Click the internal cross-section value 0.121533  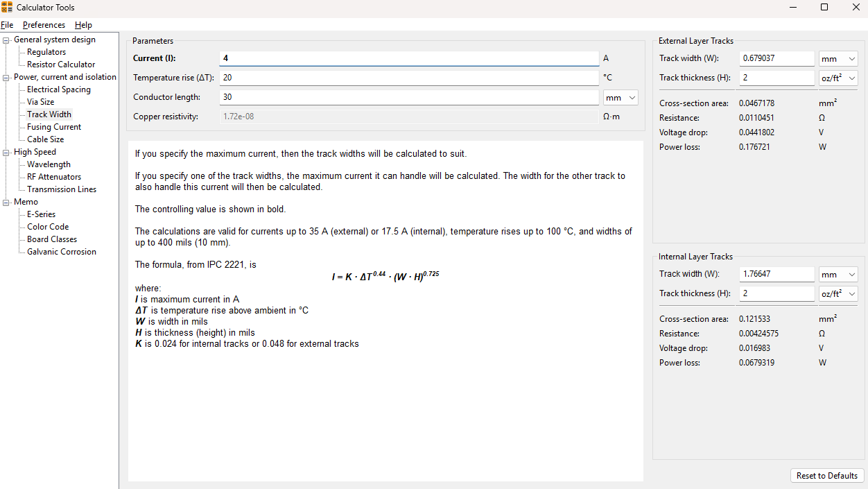(754, 319)
